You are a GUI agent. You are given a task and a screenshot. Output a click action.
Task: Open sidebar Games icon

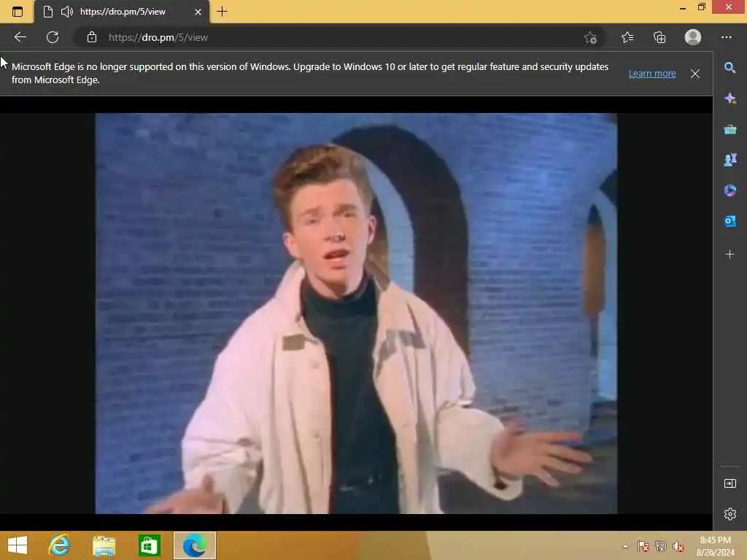pos(729,160)
